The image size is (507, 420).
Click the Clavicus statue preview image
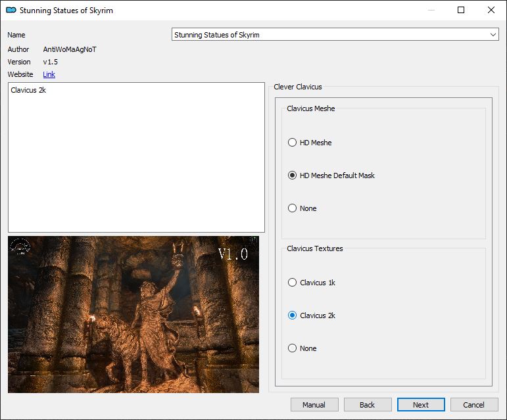(x=133, y=314)
